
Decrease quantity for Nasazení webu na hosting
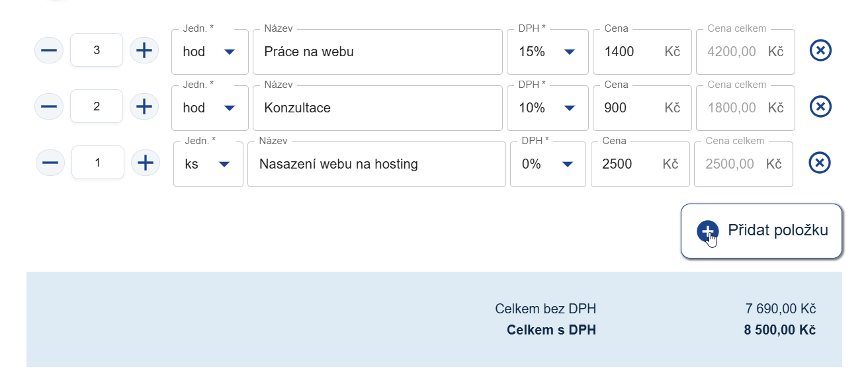pyautogui.click(x=50, y=163)
